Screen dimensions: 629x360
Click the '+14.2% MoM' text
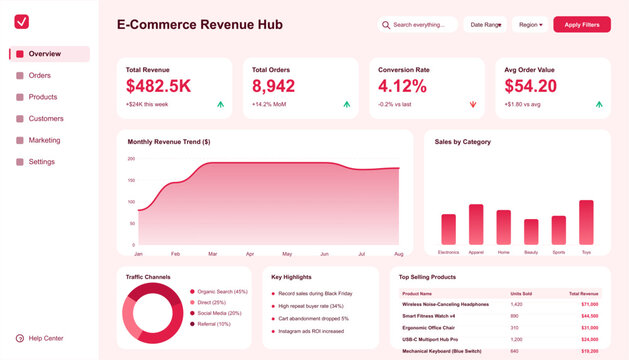pos(269,104)
